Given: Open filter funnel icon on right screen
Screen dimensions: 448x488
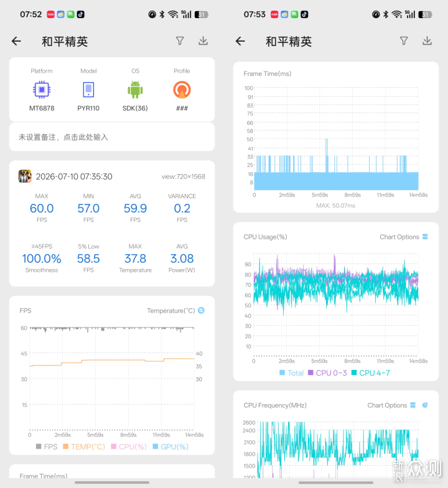Looking at the screenshot, I should click(x=404, y=41).
